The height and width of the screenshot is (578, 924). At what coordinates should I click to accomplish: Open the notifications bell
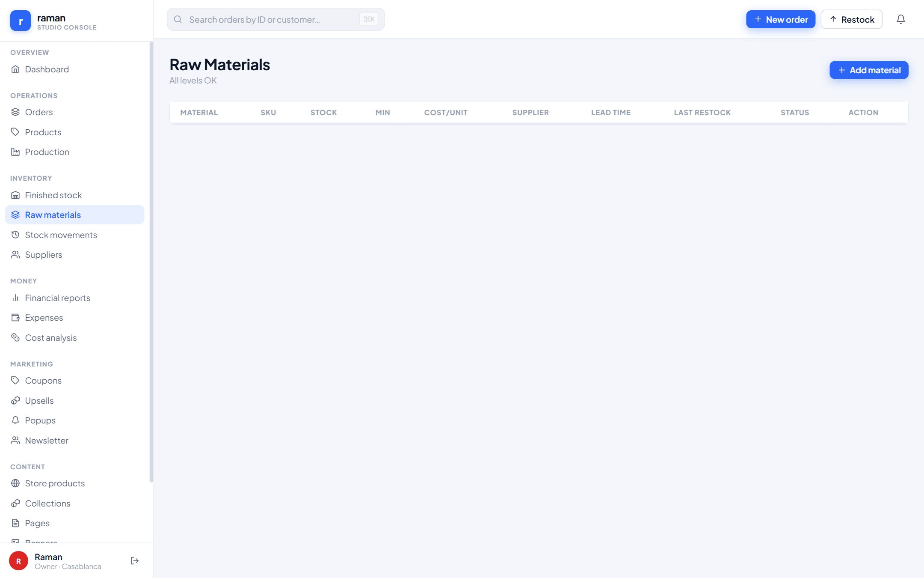(x=900, y=19)
